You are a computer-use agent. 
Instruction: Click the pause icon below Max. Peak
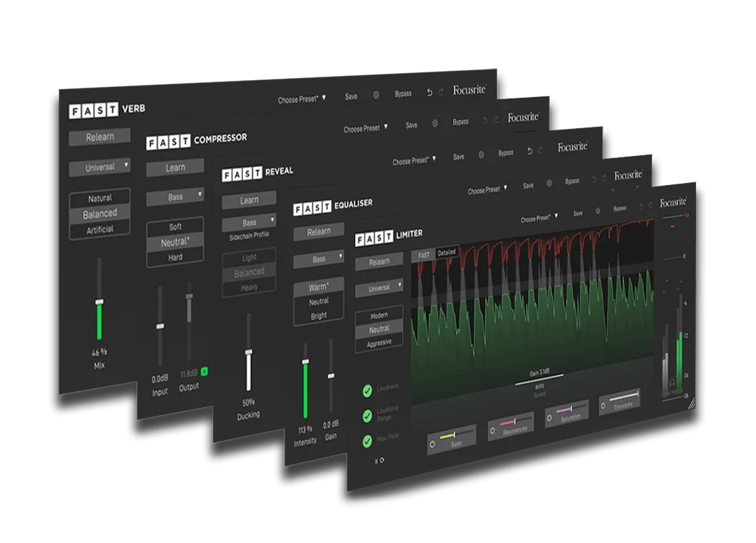tap(377, 461)
